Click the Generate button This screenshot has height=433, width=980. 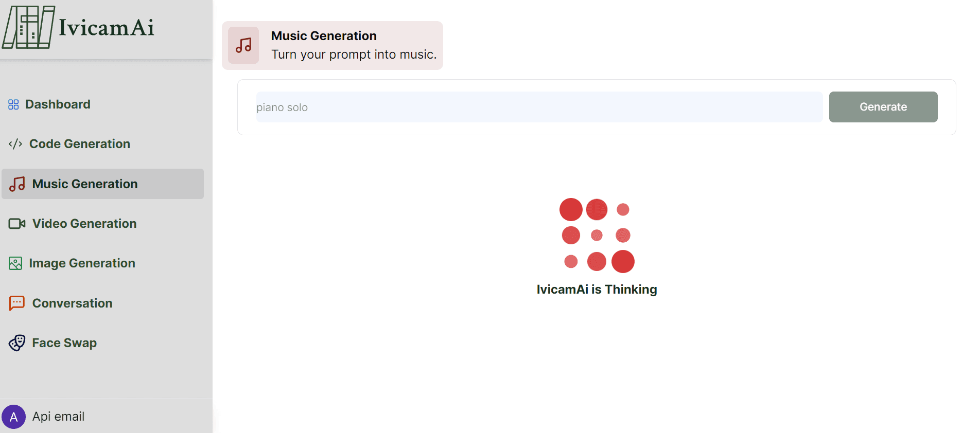(x=883, y=107)
